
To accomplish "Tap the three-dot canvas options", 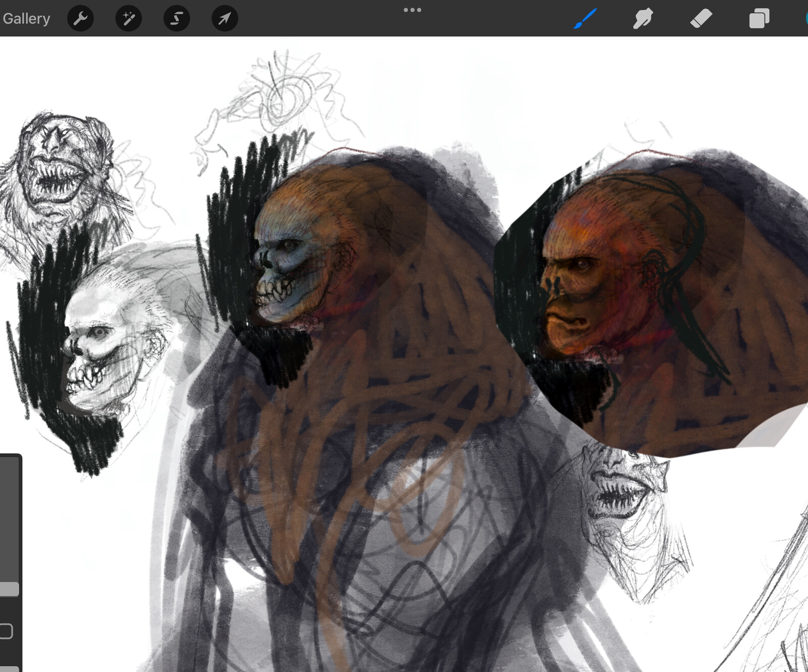I will point(413,10).
